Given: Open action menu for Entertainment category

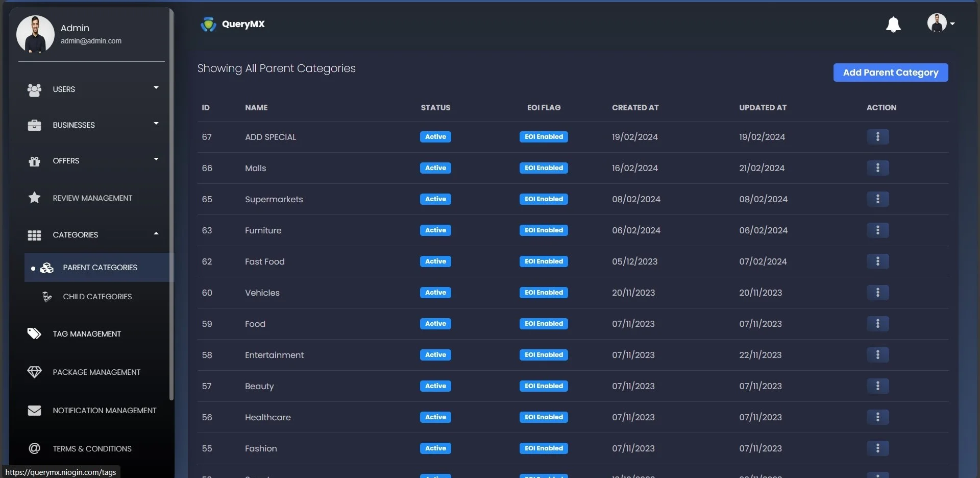Looking at the screenshot, I should coord(877,355).
